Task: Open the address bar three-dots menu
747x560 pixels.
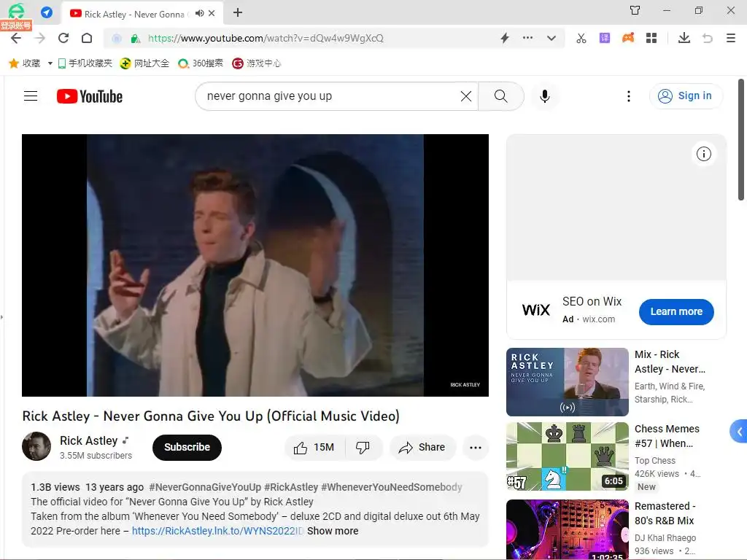Action: click(528, 38)
